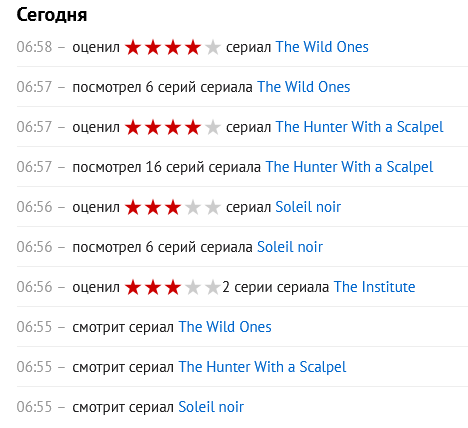Image resolution: width=468 pixels, height=428 pixels.
Task: Open The Wild Ones link at 06:58
Action: [x=322, y=47]
